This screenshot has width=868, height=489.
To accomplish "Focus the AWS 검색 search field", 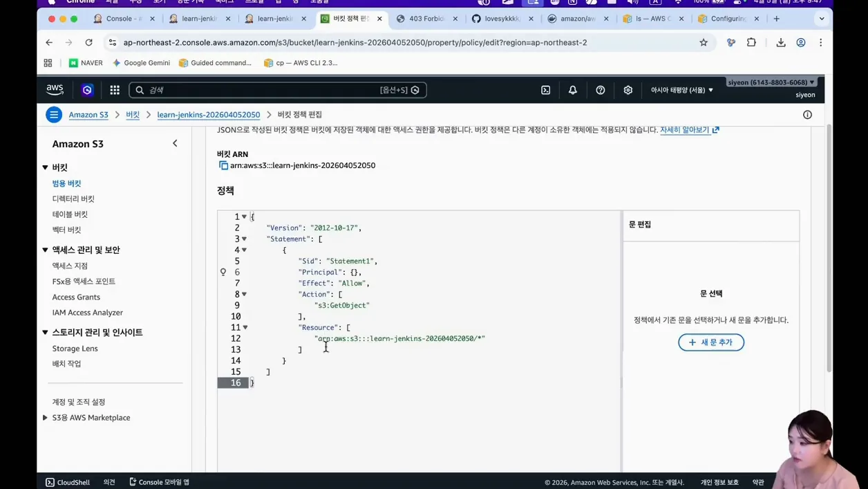I will tap(278, 90).
